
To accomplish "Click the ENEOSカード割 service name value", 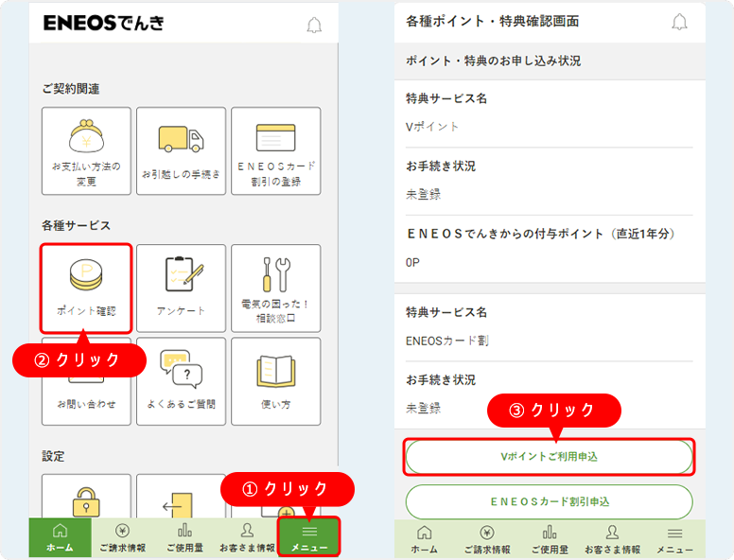I will [x=447, y=341].
